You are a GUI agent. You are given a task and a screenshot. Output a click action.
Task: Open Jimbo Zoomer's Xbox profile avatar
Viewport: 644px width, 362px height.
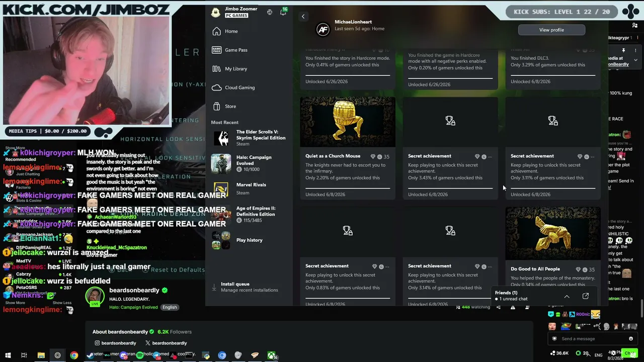pyautogui.click(x=216, y=12)
